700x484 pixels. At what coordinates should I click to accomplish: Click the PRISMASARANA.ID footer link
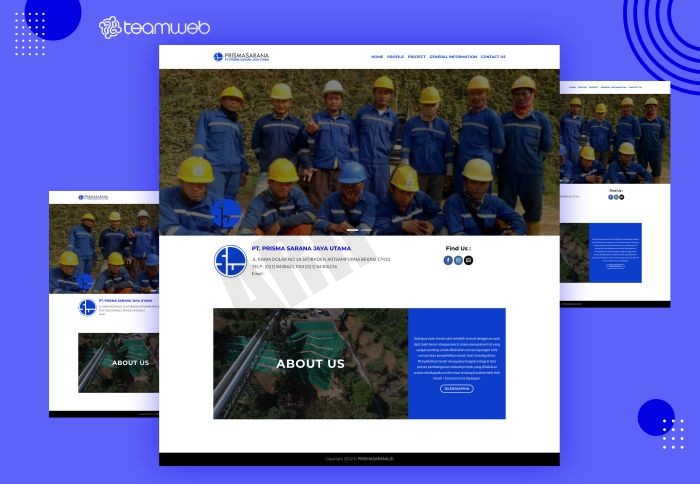pyautogui.click(x=374, y=459)
